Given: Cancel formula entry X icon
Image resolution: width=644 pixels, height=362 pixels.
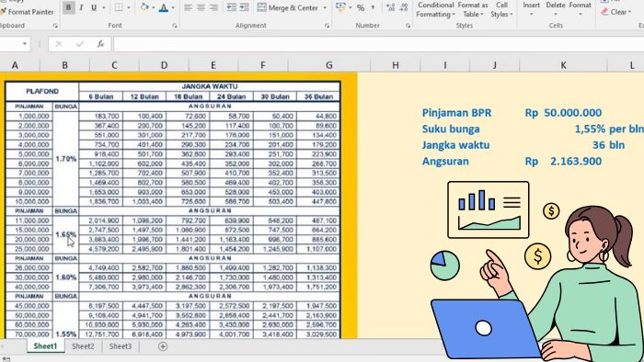Looking at the screenshot, I should click(59, 44).
